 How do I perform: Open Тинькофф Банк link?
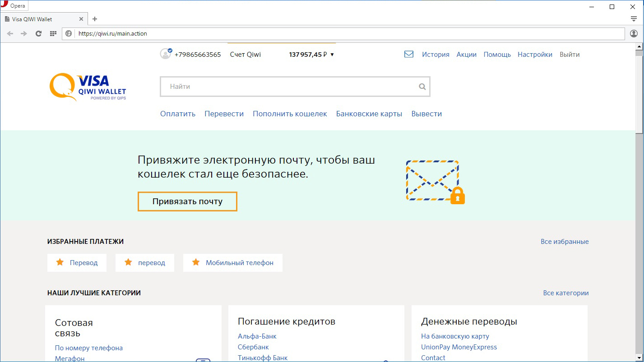pyautogui.click(x=263, y=358)
